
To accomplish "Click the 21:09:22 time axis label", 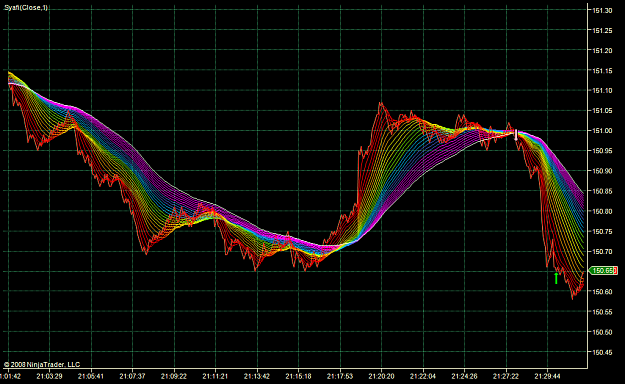I will [x=174, y=376].
